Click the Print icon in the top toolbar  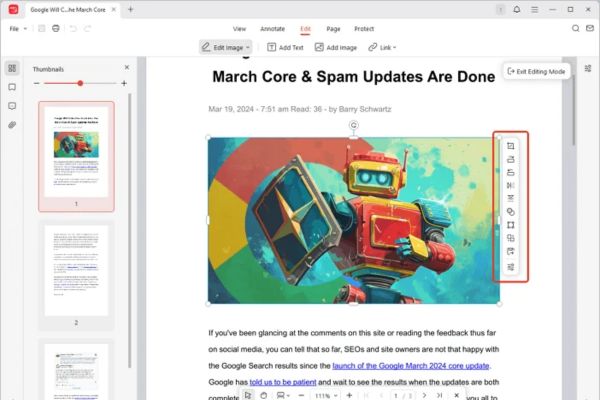[x=56, y=28]
